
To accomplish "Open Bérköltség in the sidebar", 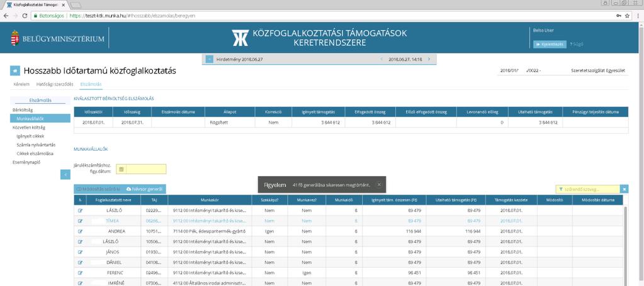I will coord(23,110).
